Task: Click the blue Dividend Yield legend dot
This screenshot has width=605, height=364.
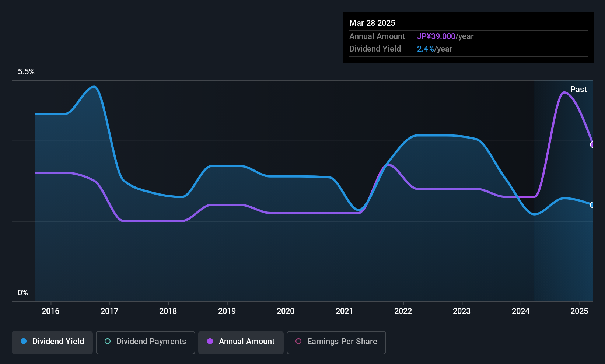Action: [24, 342]
